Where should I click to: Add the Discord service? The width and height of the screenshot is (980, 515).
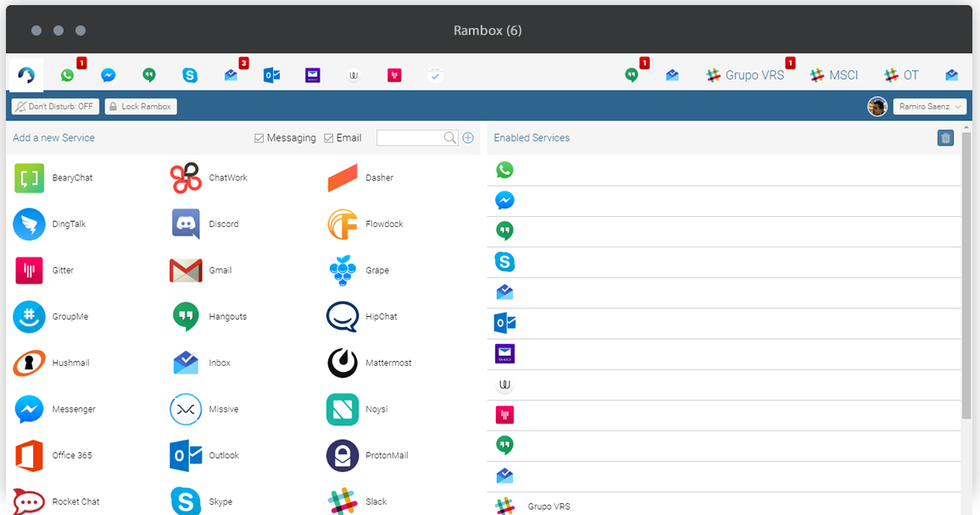(x=186, y=224)
